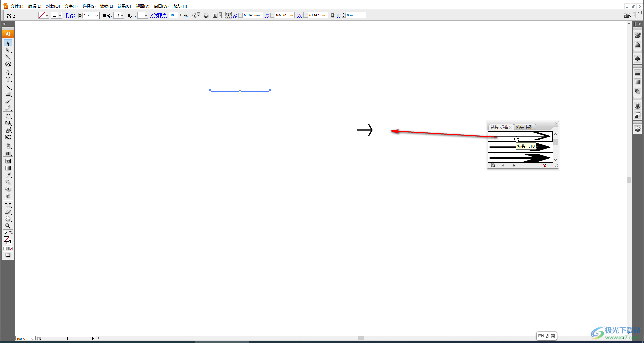The height and width of the screenshot is (343, 644).
Task: Open the 文件(F) menu
Action: pos(17,6)
